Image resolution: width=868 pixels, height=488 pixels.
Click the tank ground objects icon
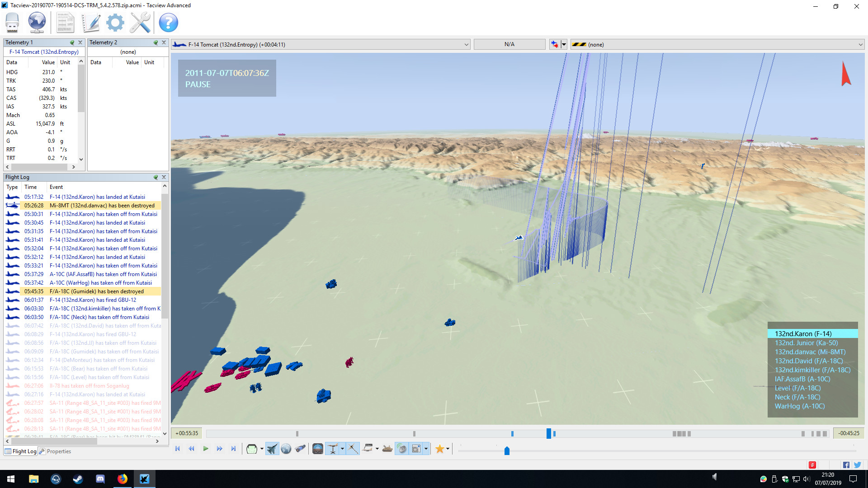[387, 449]
